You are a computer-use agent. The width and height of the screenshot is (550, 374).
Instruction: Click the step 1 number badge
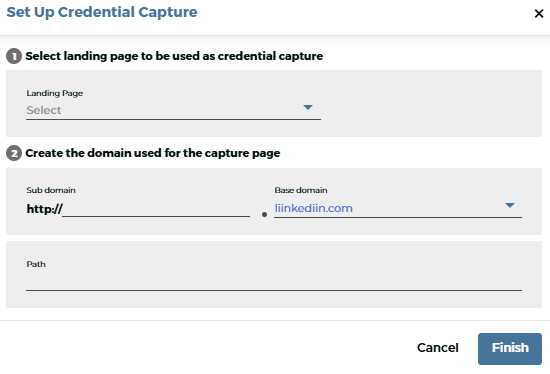[14, 56]
